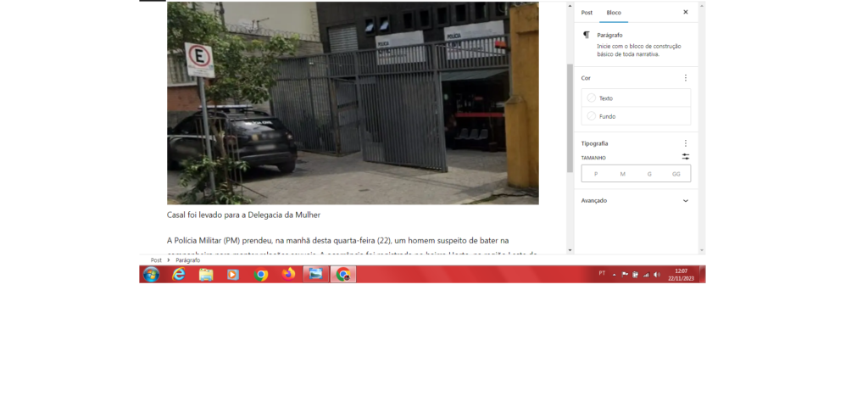868x413 pixels.
Task: Click the Post breadcrumb at the bottom
Action: point(156,260)
